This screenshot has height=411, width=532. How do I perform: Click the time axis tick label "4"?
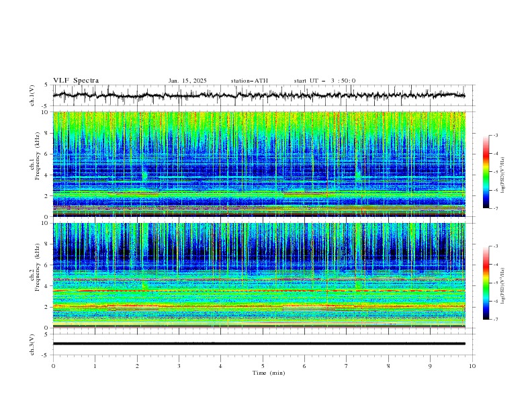click(220, 366)
